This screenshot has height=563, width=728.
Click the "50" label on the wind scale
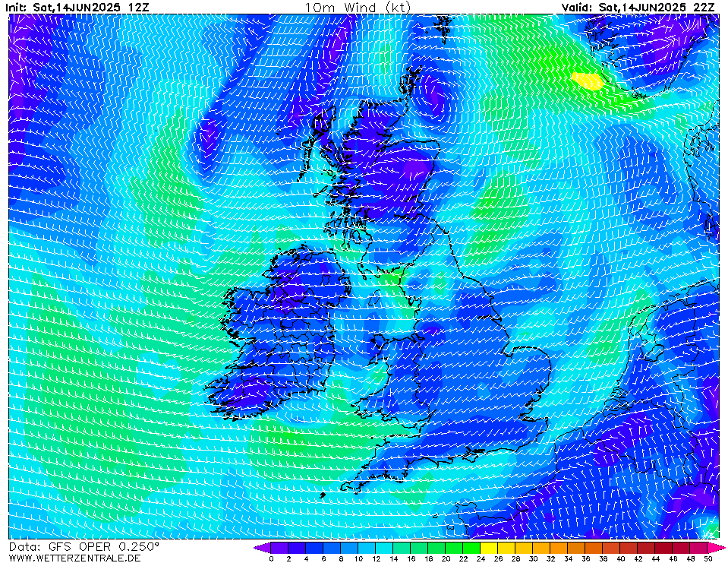click(708, 558)
